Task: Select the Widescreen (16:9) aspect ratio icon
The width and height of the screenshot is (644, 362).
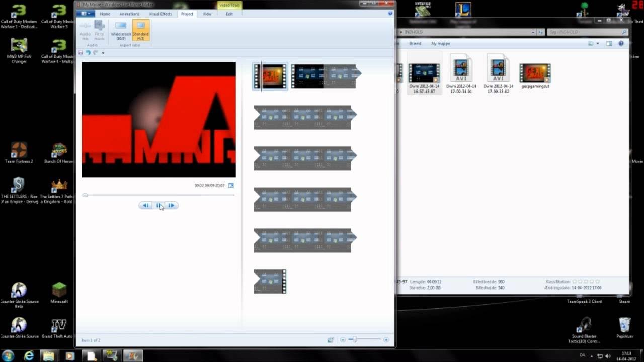Action: [121, 29]
